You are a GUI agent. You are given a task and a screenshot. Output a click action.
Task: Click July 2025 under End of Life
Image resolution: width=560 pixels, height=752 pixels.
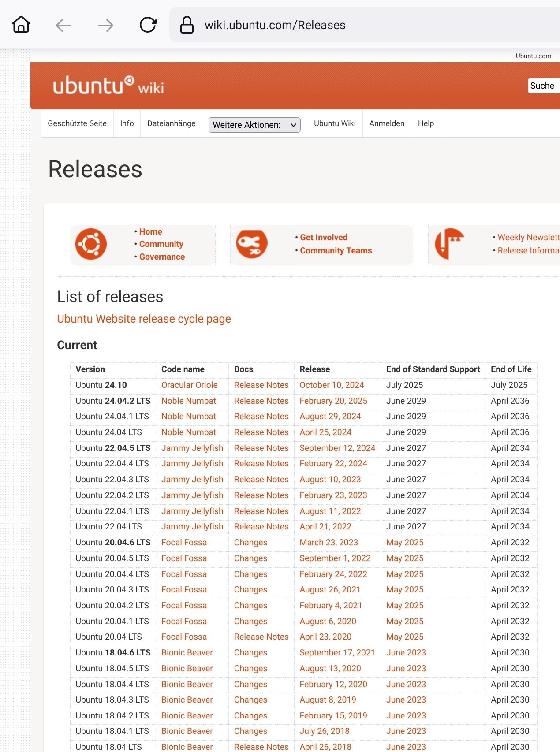509,385
